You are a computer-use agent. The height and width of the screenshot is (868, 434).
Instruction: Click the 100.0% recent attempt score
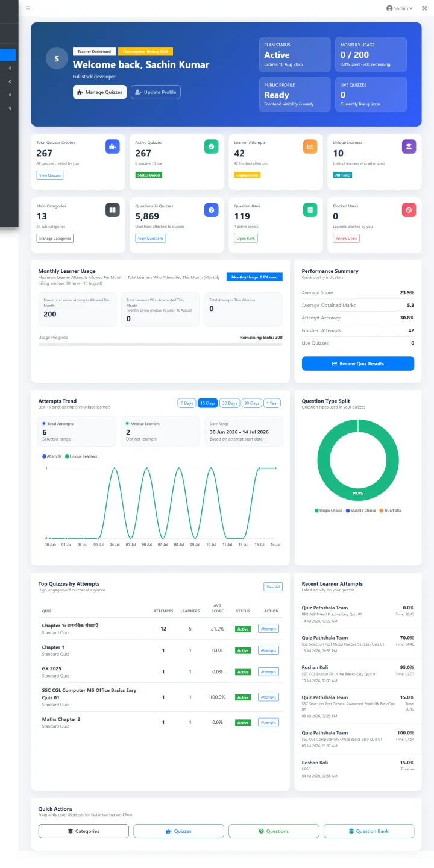click(x=406, y=733)
